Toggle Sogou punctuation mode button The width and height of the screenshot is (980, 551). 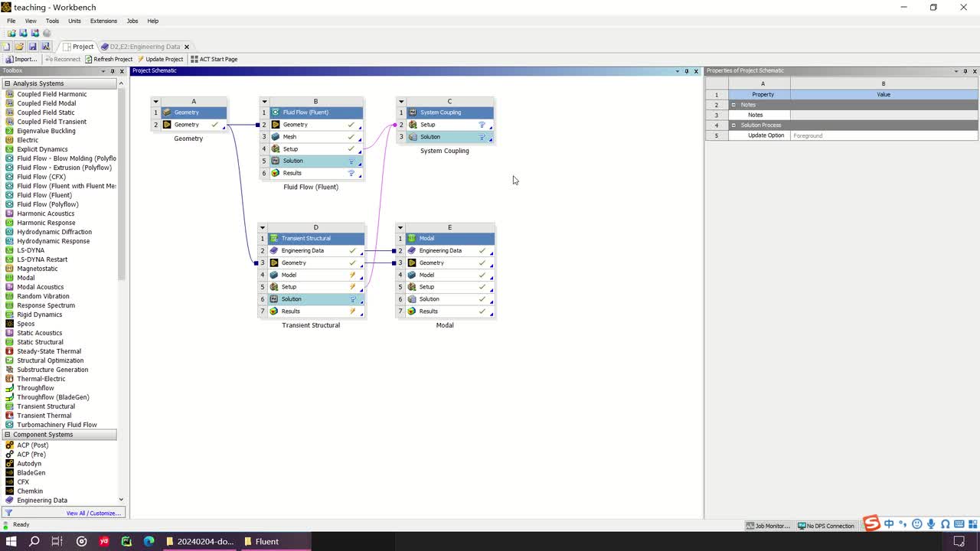tap(903, 525)
